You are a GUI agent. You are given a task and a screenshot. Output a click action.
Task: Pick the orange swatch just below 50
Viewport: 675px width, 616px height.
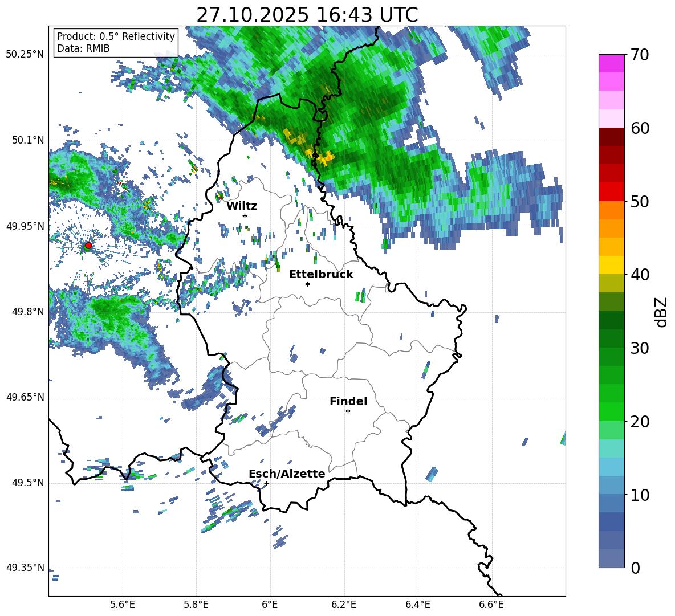click(x=611, y=210)
